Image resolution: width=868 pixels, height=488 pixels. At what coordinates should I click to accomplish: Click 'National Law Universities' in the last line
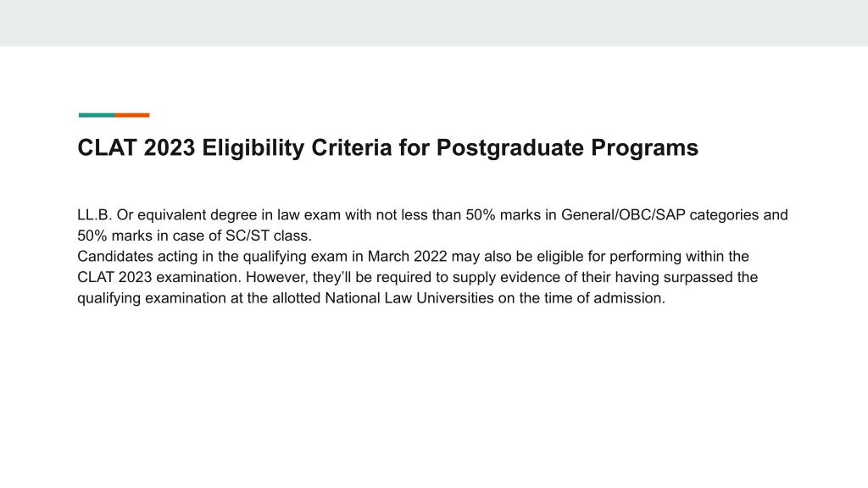click(x=409, y=298)
